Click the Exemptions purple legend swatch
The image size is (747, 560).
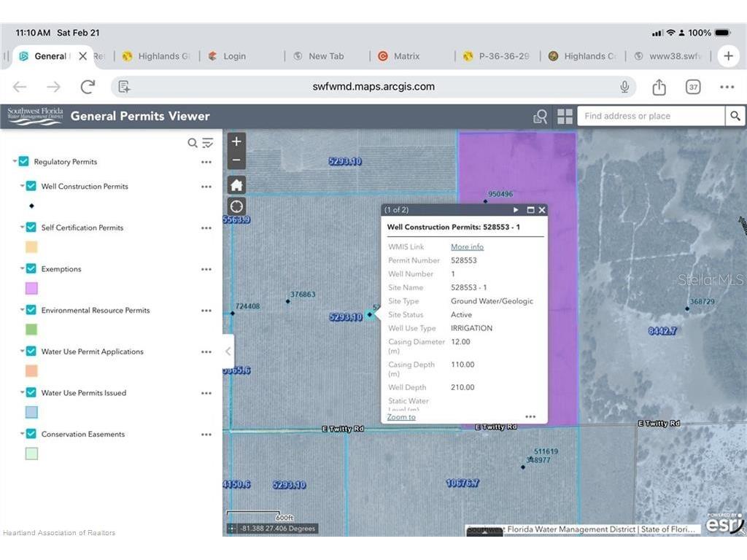pyautogui.click(x=31, y=288)
